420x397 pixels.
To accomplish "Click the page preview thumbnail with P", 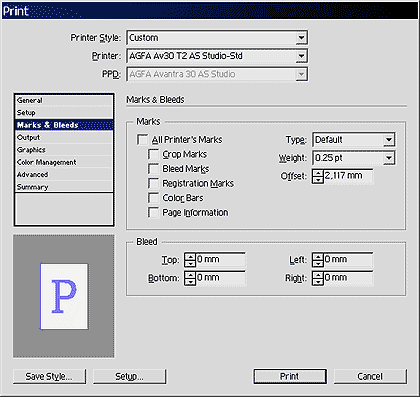I will 64,296.
